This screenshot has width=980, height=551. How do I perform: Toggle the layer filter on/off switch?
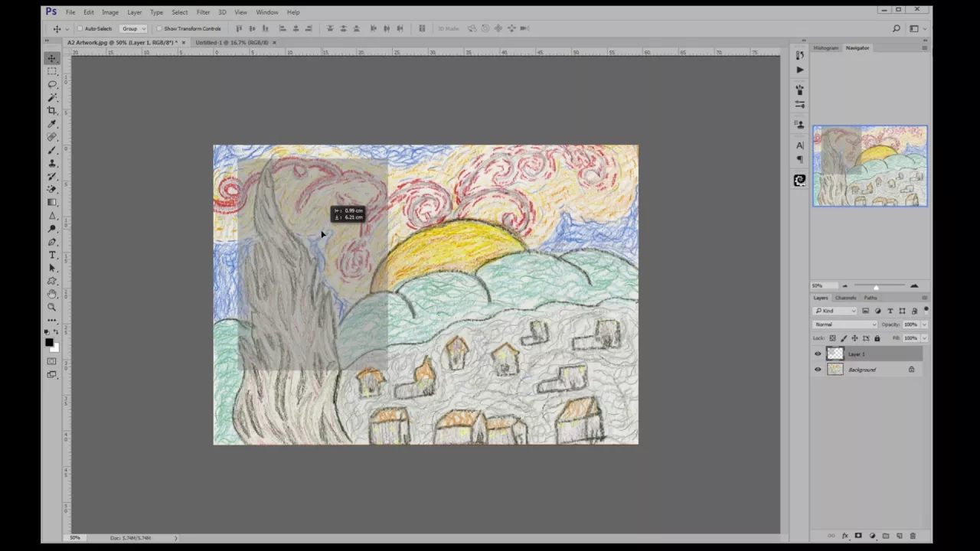tap(926, 310)
